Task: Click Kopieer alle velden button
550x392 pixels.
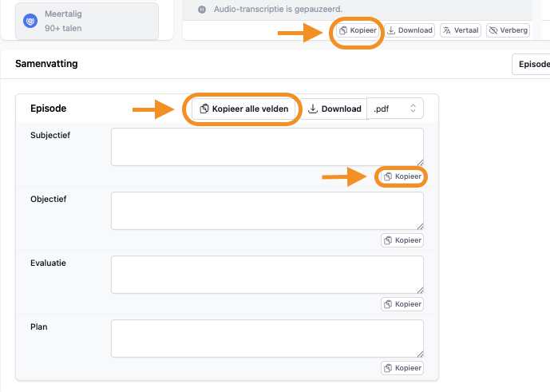Action: point(247,109)
